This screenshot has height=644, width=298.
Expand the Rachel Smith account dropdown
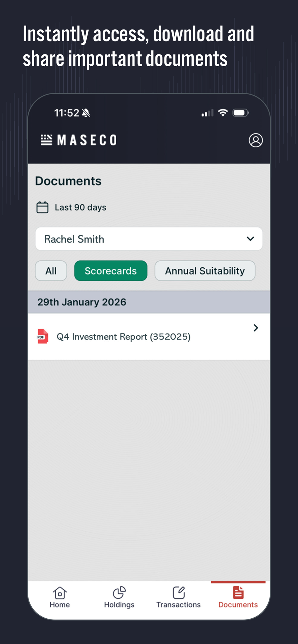click(x=149, y=239)
